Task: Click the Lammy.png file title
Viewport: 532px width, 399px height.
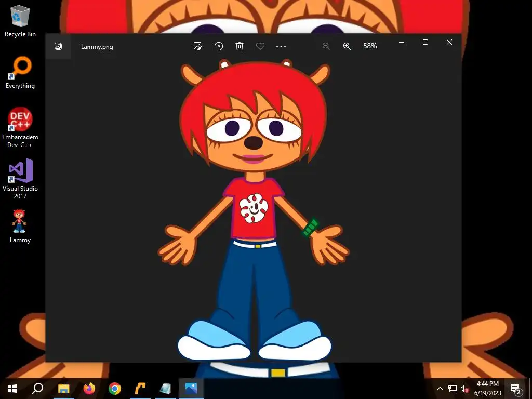Action: pos(97,47)
